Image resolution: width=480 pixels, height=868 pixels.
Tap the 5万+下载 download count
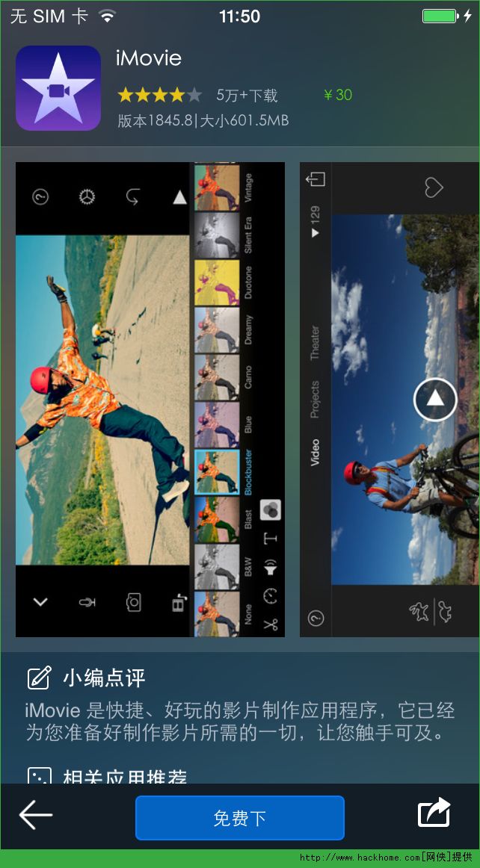[247, 95]
